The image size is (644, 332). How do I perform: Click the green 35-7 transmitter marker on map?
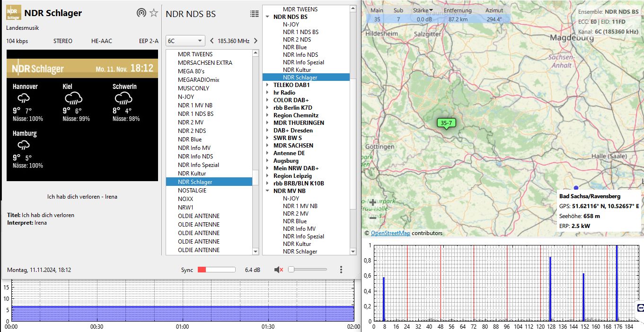[x=446, y=123]
